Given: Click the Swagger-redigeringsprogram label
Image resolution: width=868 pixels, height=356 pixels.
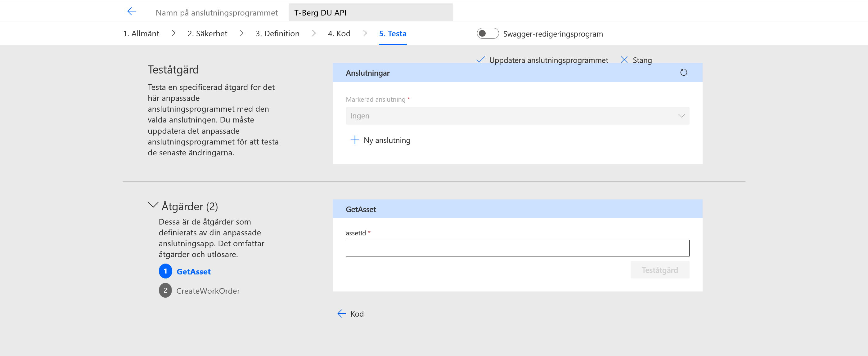Looking at the screenshot, I should (553, 34).
